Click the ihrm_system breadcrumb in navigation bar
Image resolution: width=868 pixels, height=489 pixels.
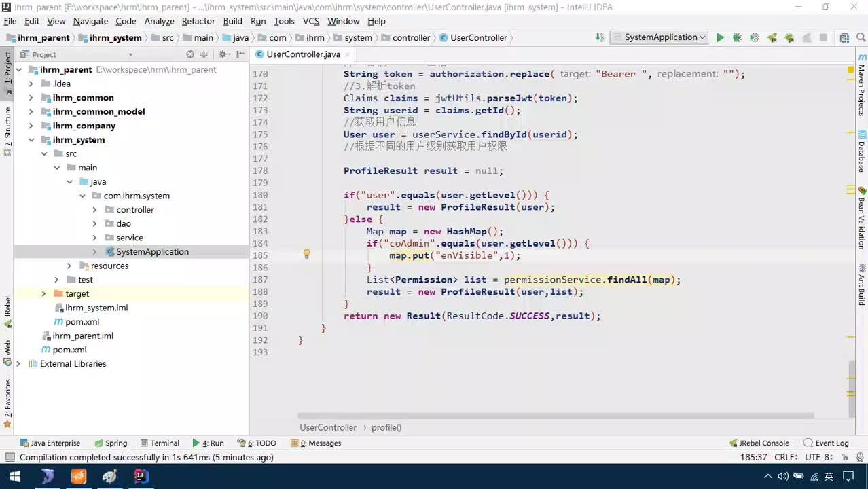[110, 38]
